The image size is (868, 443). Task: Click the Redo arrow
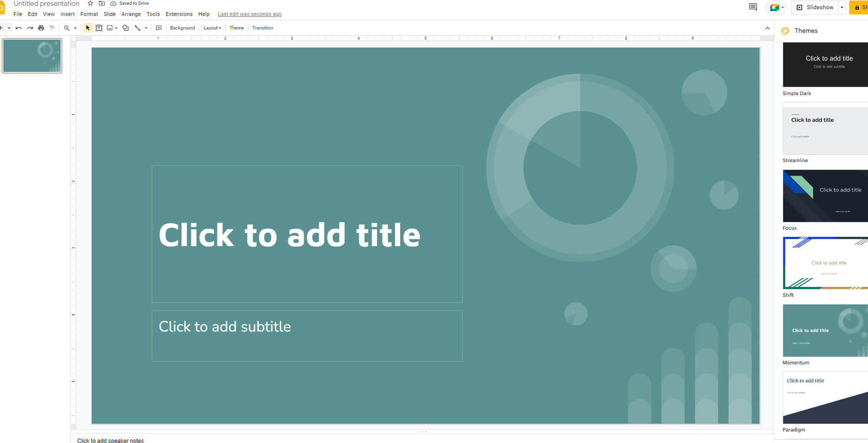(30, 28)
